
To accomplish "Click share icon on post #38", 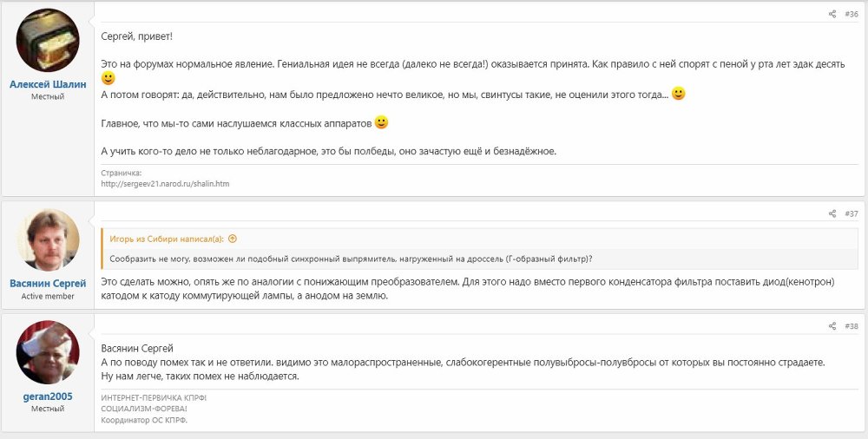I will pos(832,326).
